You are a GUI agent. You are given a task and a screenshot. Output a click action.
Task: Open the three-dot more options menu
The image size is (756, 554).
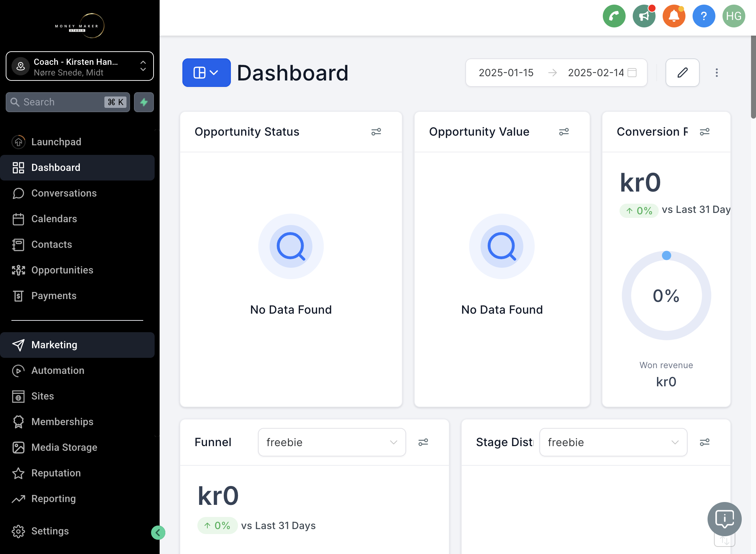click(717, 73)
